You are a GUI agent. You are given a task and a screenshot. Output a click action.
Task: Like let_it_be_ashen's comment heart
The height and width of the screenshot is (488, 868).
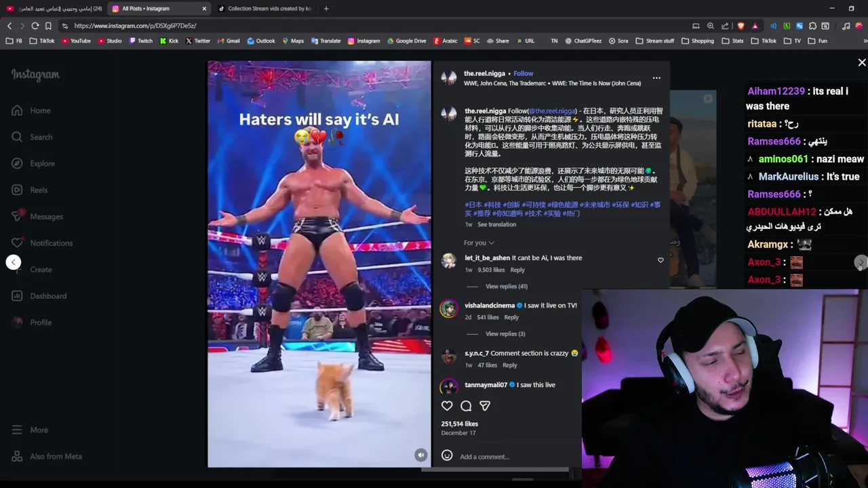coord(660,260)
